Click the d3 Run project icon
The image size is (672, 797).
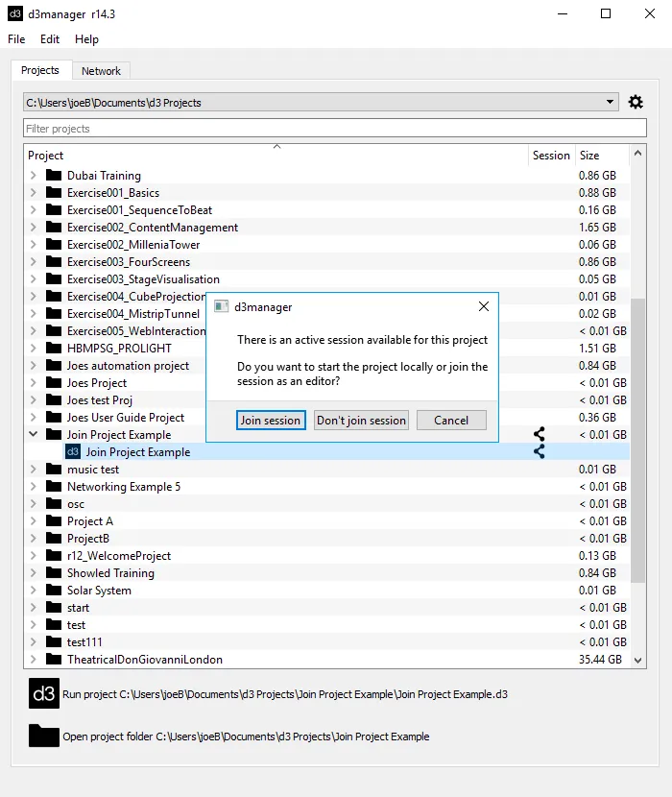pos(44,693)
